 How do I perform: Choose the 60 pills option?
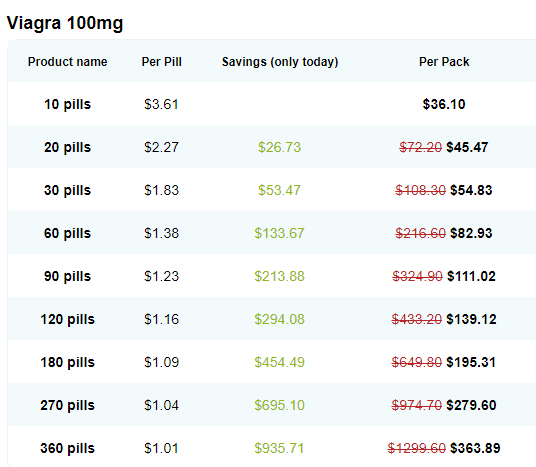click(67, 234)
